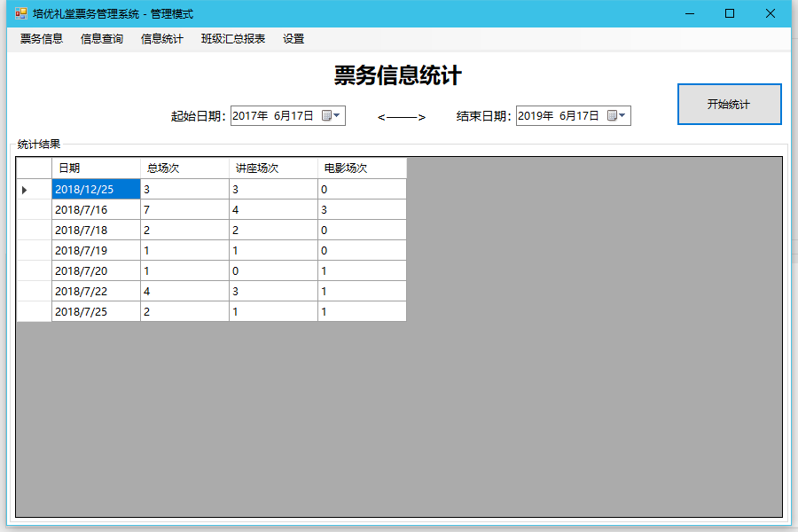Click the year in the end date field
This screenshot has width=798, height=532.
click(536, 115)
